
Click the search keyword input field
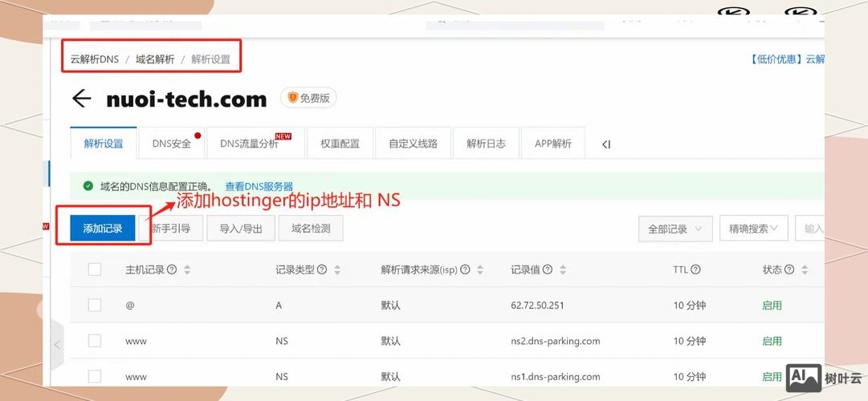(810, 229)
